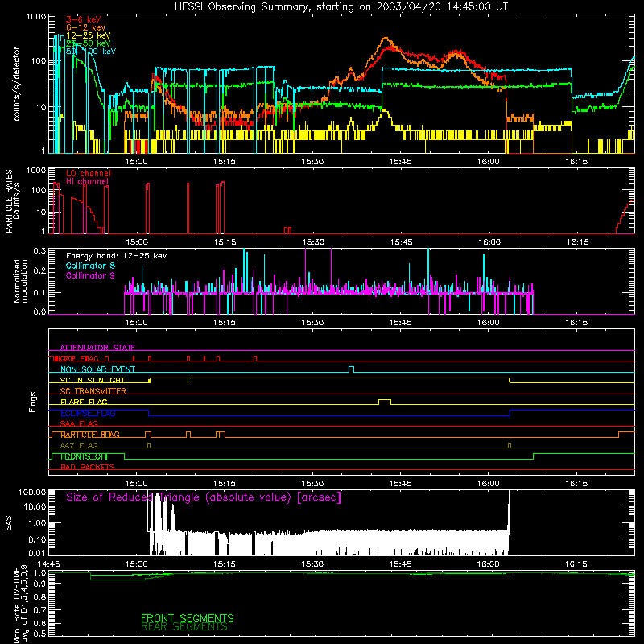Click the HESSI Observing Summary title
The image size is (644, 644).
coord(341,7)
